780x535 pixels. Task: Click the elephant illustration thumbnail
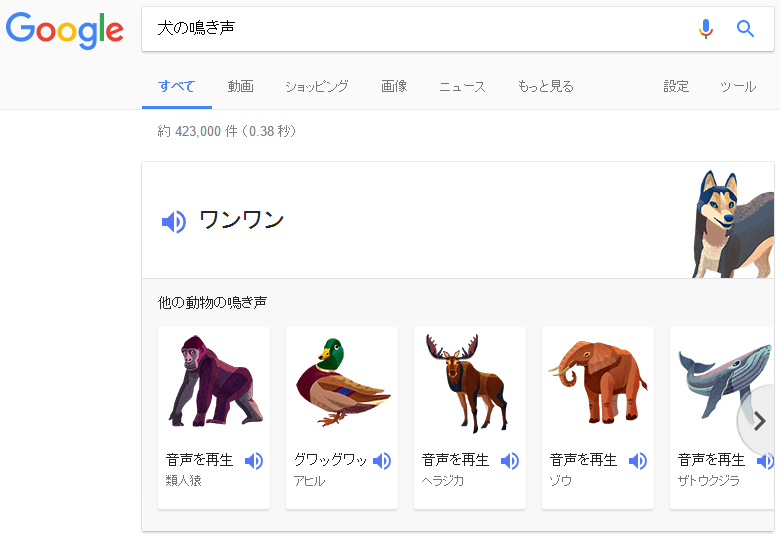598,382
